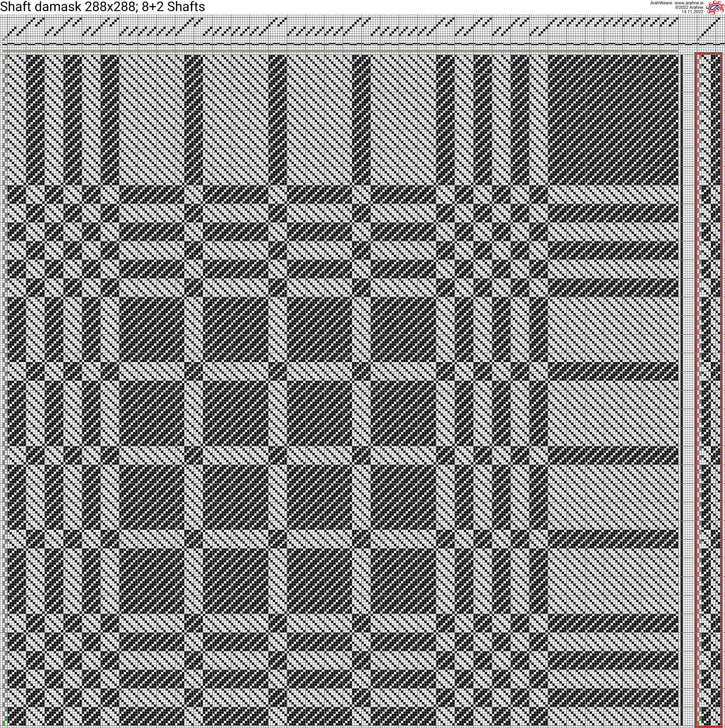
Task: Click the www.arahne.si web address
Action: 688,3
